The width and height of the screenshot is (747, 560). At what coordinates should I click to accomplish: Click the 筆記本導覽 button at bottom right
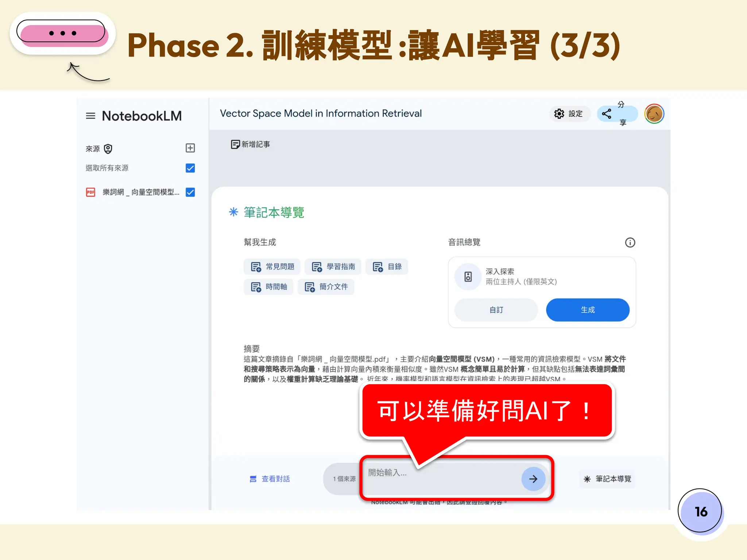click(607, 479)
